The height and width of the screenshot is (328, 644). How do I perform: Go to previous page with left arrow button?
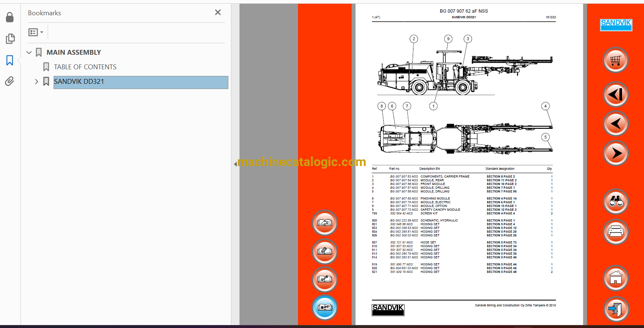point(616,124)
